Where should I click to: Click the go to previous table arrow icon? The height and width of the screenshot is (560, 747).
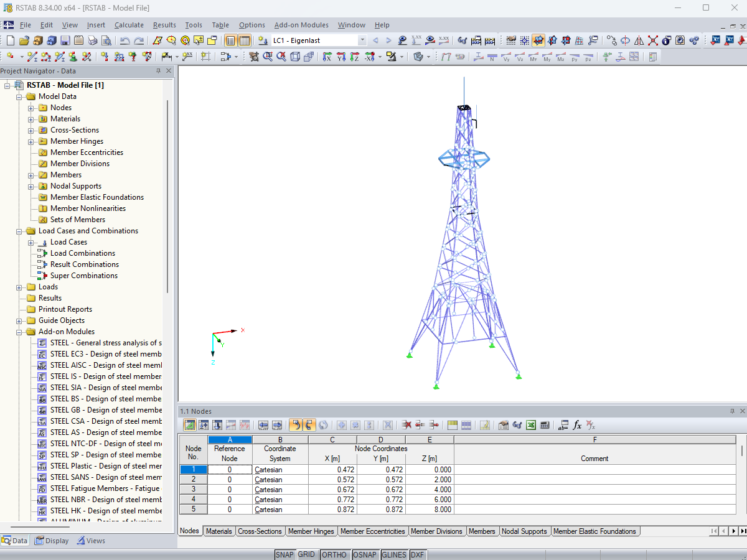coord(263,425)
